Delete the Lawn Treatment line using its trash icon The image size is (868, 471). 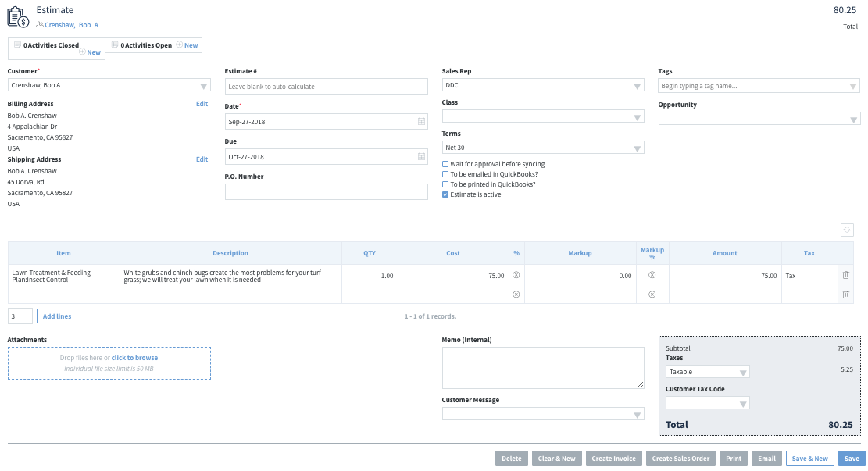click(845, 275)
